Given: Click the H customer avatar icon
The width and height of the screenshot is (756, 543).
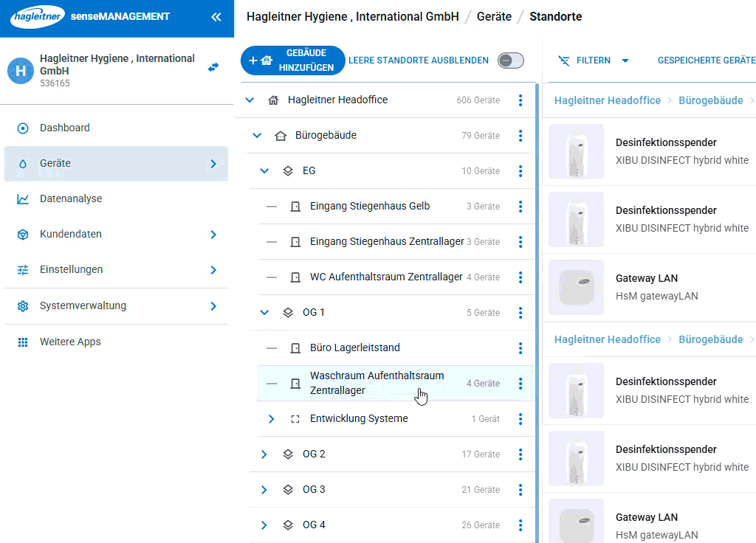Looking at the screenshot, I should [x=21, y=71].
